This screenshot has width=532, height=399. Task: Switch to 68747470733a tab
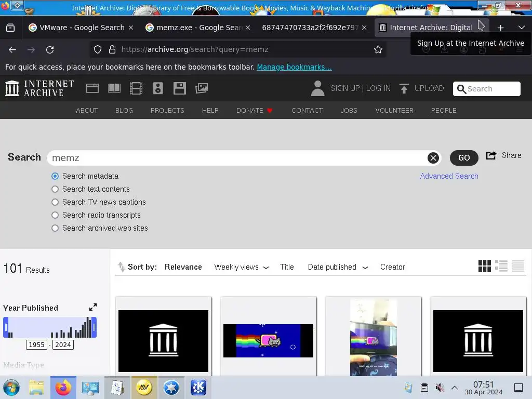pos(310,28)
